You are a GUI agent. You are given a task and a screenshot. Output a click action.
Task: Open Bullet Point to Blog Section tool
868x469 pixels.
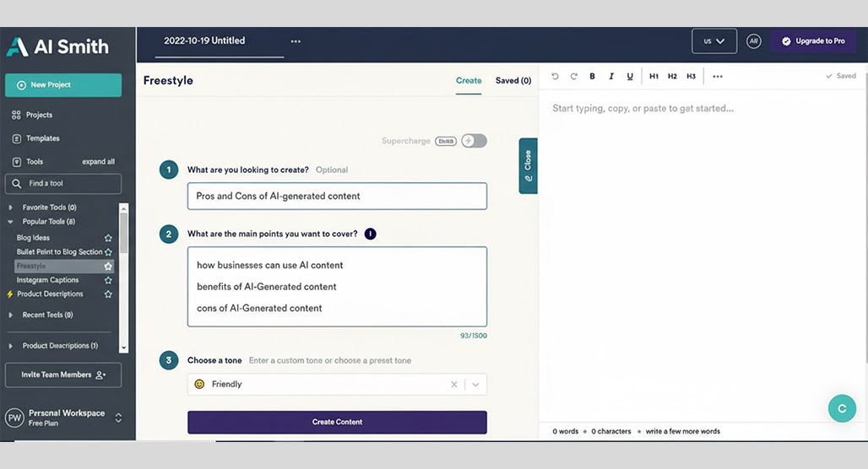click(x=59, y=252)
